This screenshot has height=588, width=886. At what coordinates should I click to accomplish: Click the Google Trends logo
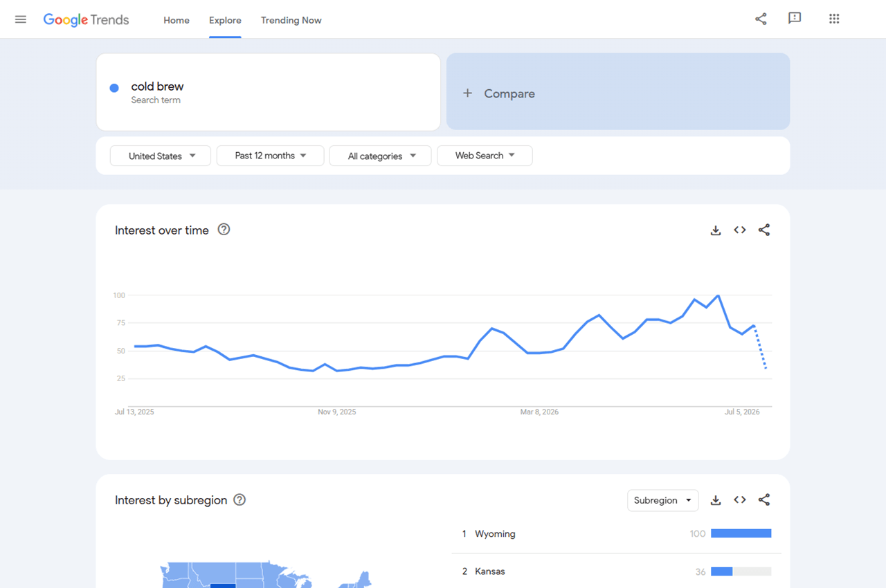[86, 20]
